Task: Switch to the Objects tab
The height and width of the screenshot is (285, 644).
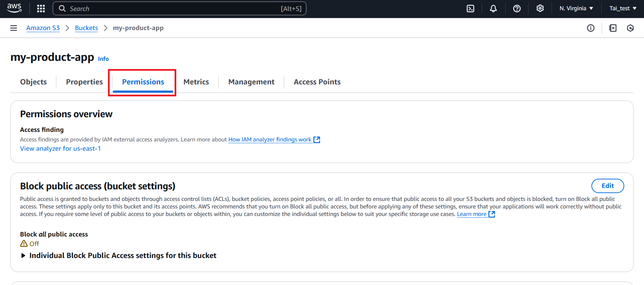Action: point(33,82)
